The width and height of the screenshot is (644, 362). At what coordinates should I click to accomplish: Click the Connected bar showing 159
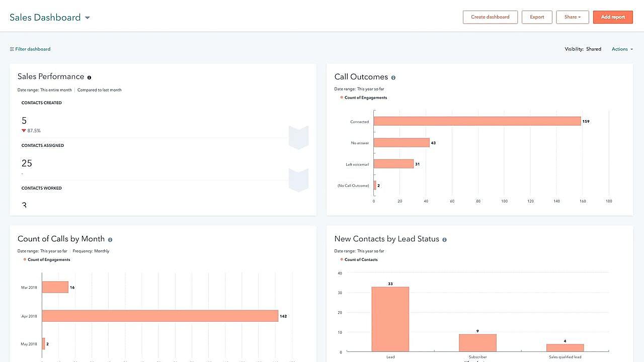tap(477, 121)
